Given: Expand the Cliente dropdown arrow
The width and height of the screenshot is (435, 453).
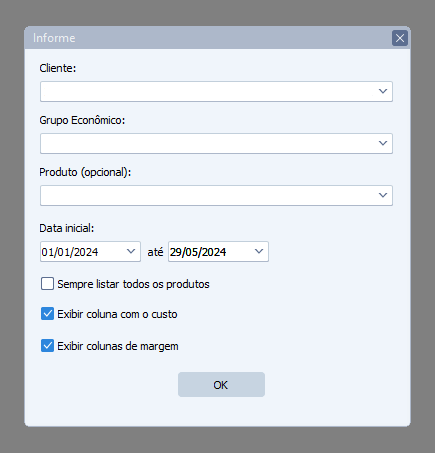Looking at the screenshot, I should (x=383, y=91).
